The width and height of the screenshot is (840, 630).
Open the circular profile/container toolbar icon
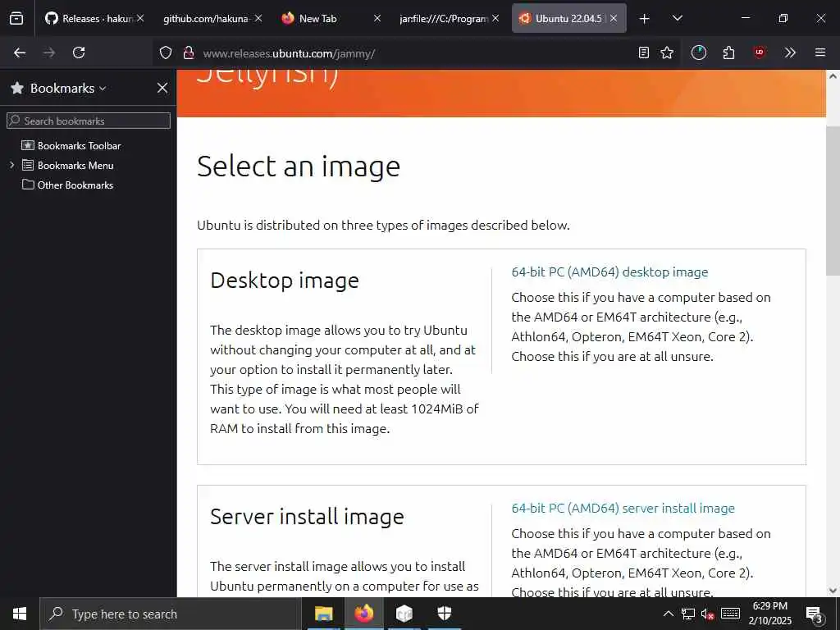[x=699, y=52]
